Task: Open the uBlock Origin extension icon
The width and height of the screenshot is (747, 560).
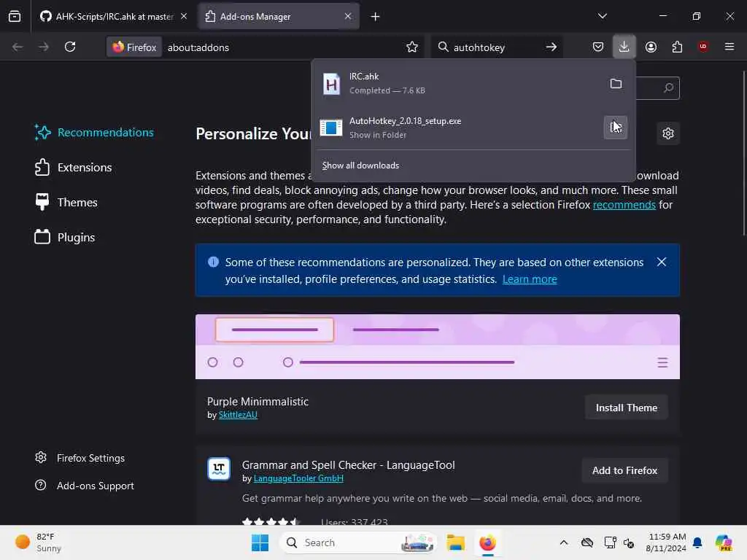Action: pos(703,47)
